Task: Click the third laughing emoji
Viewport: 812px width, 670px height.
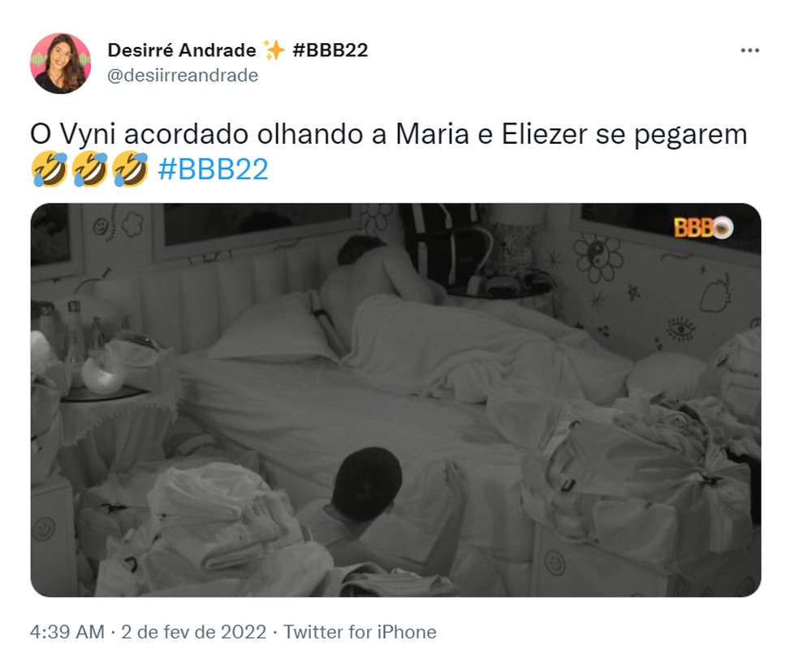Action: coord(130,169)
